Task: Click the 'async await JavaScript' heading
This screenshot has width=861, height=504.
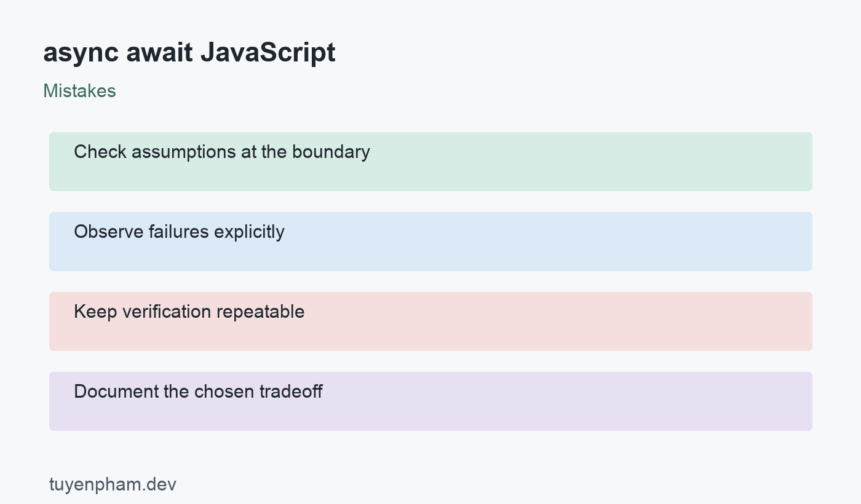Action: (189, 53)
